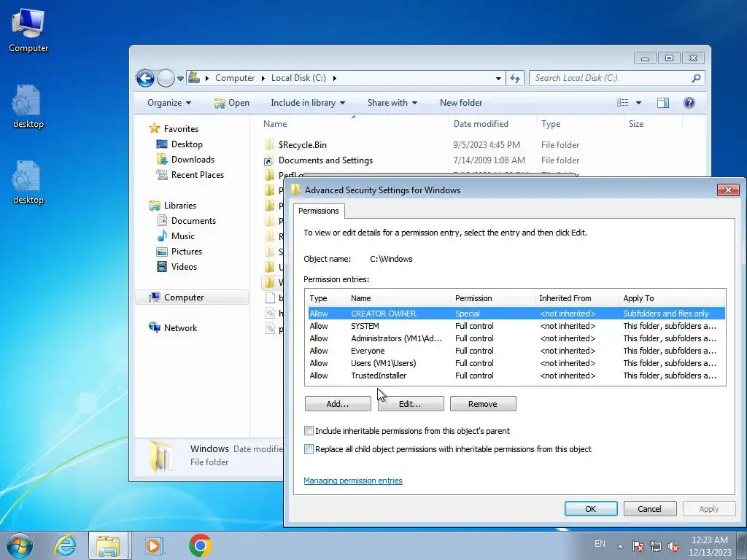Viewport: 747px width, 560px height.
Task: Open Include in library dropdown
Action: tap(308, 103)
